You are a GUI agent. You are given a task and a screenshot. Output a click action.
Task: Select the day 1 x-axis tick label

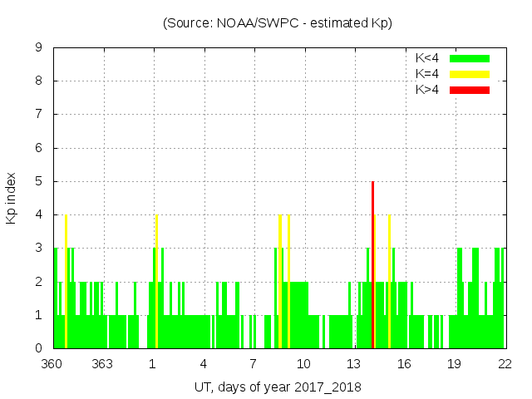(x=153, y=364)
